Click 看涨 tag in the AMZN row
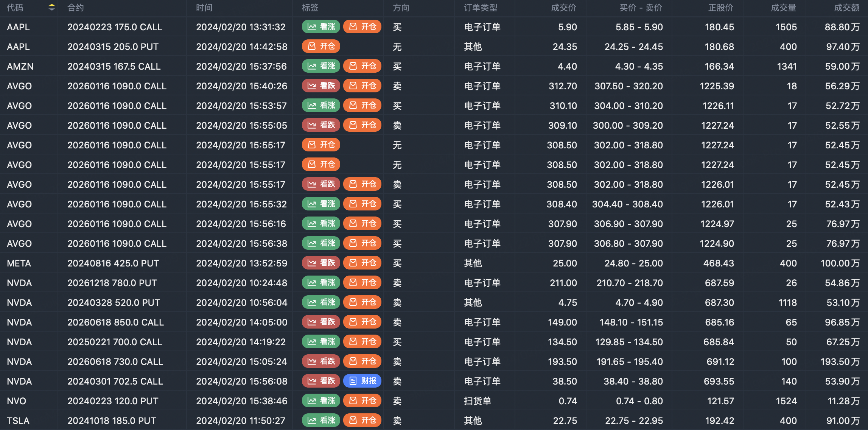The width and height of the screenshot is (868, 430). click(x=321, y=66)
